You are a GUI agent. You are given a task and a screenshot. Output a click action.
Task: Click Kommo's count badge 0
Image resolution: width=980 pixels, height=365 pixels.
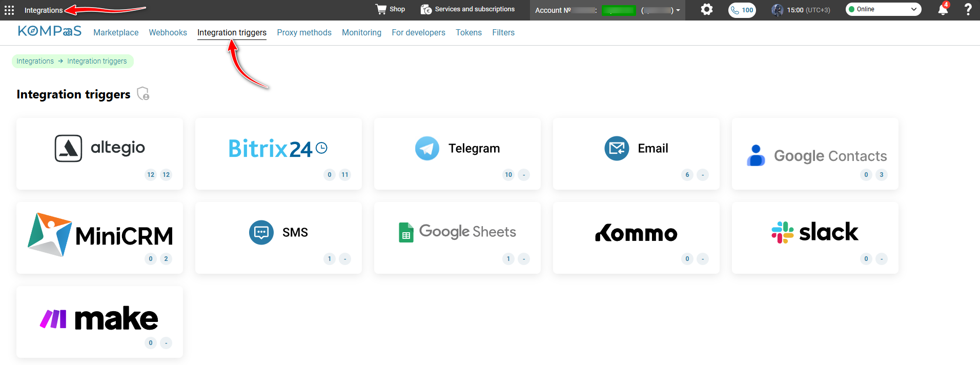[x=687, y=259]
